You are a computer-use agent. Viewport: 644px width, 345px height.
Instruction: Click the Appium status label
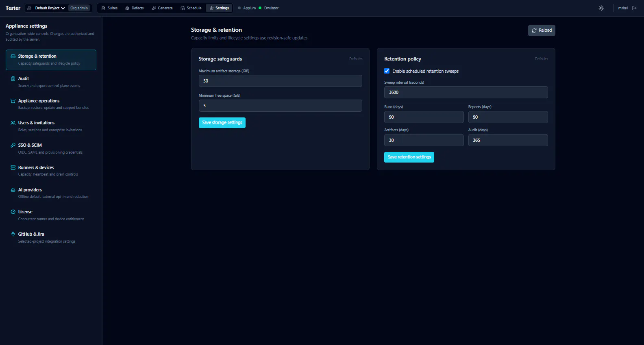[x=250, y=8]
